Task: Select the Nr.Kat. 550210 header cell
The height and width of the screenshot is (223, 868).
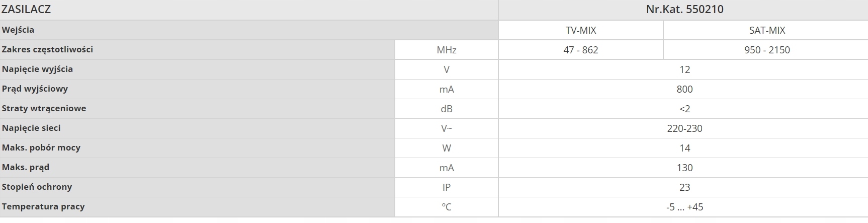Action: (684, 10)
